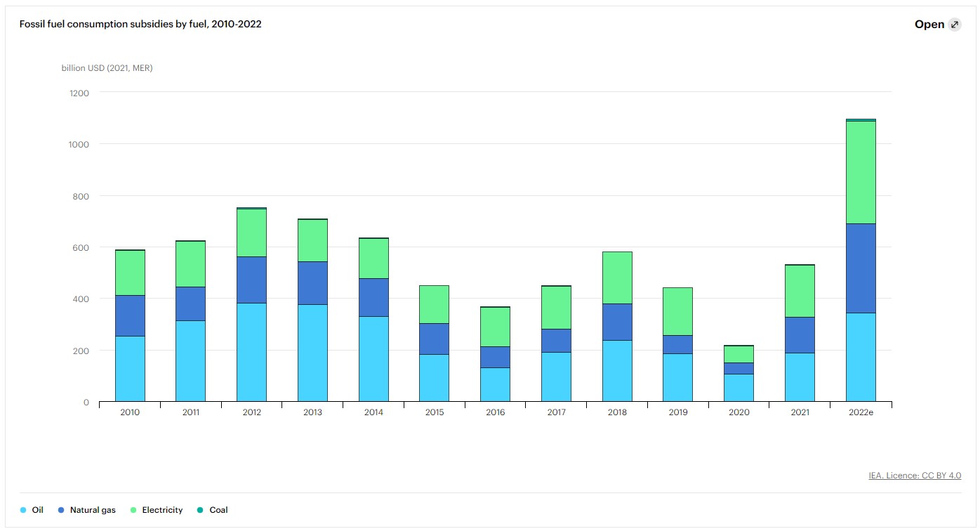Click the 2012 oil bar segment
This screenshot has height=529, width=980.
[251, 352]
